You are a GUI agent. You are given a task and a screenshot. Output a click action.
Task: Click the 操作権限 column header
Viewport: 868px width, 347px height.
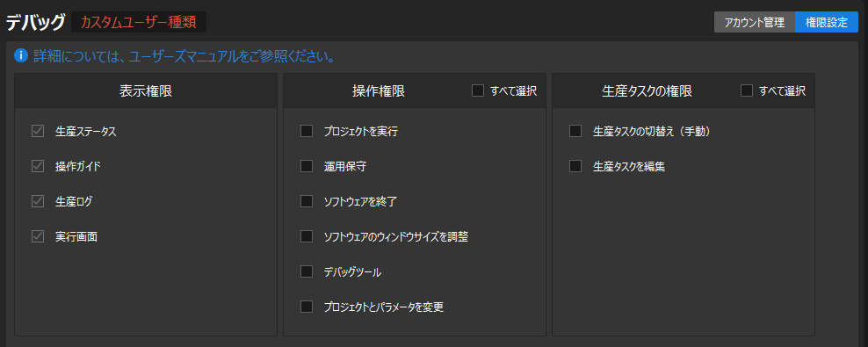coord(379,91)
